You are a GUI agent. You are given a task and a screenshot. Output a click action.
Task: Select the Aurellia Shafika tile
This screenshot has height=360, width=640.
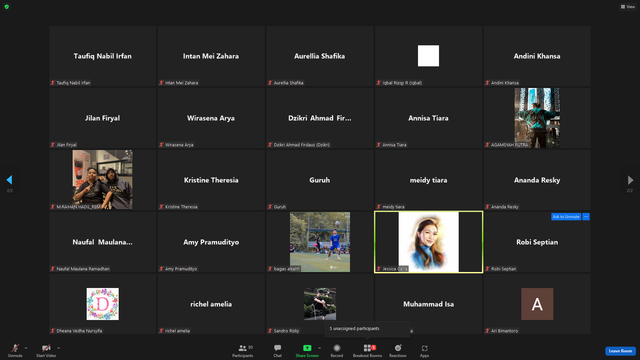tap(320, 56)
